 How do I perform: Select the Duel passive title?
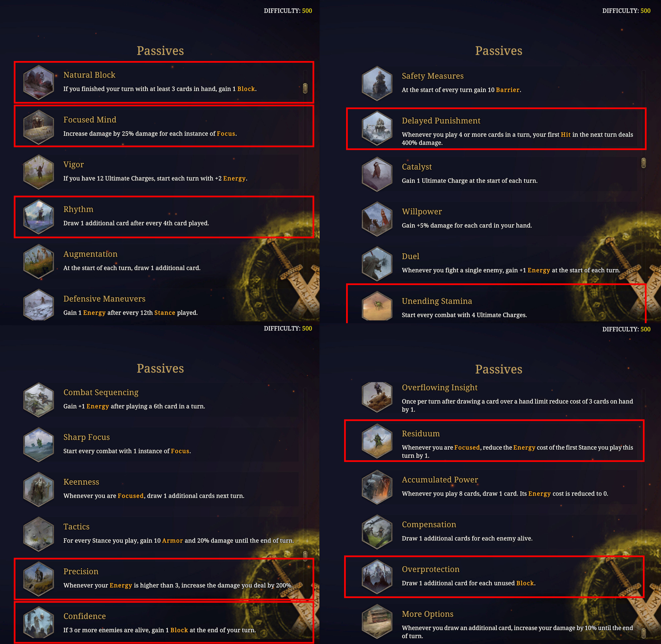tap(410, 256)
